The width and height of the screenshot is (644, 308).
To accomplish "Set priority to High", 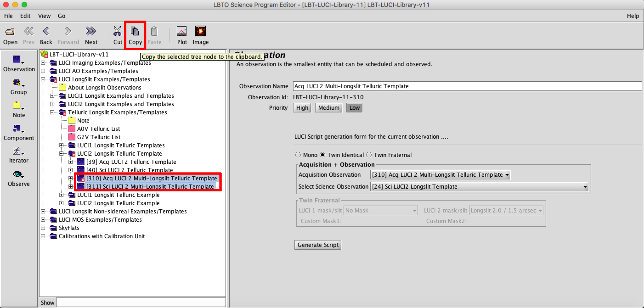I will [x=302, y=108].
